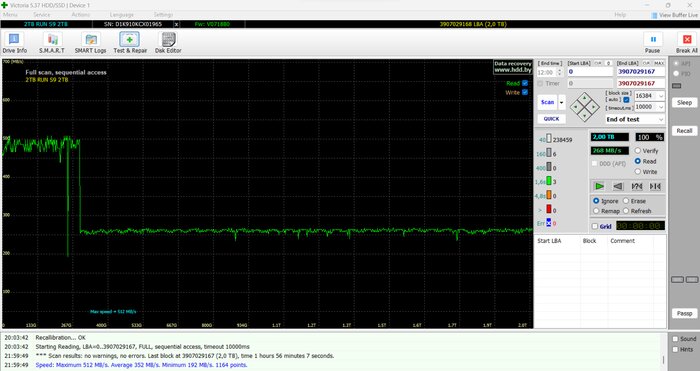Toggle the Grid checkbox

[x=595, y=226]
